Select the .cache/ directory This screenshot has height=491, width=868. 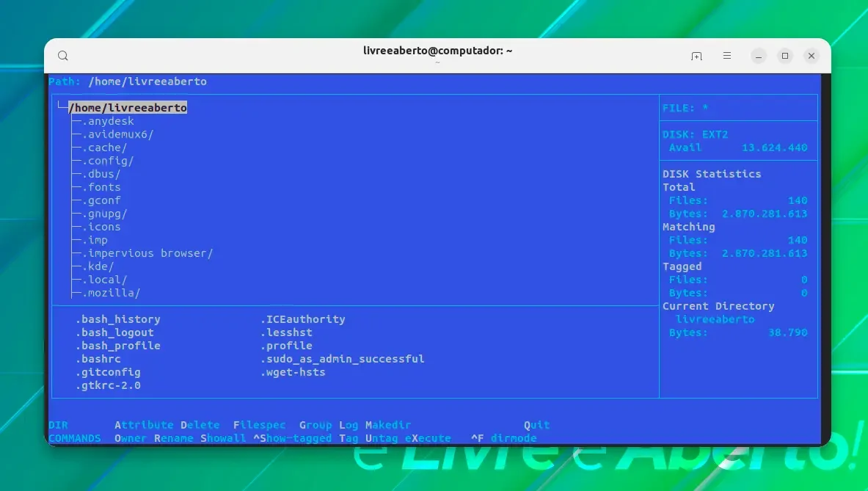coord(105,148)
